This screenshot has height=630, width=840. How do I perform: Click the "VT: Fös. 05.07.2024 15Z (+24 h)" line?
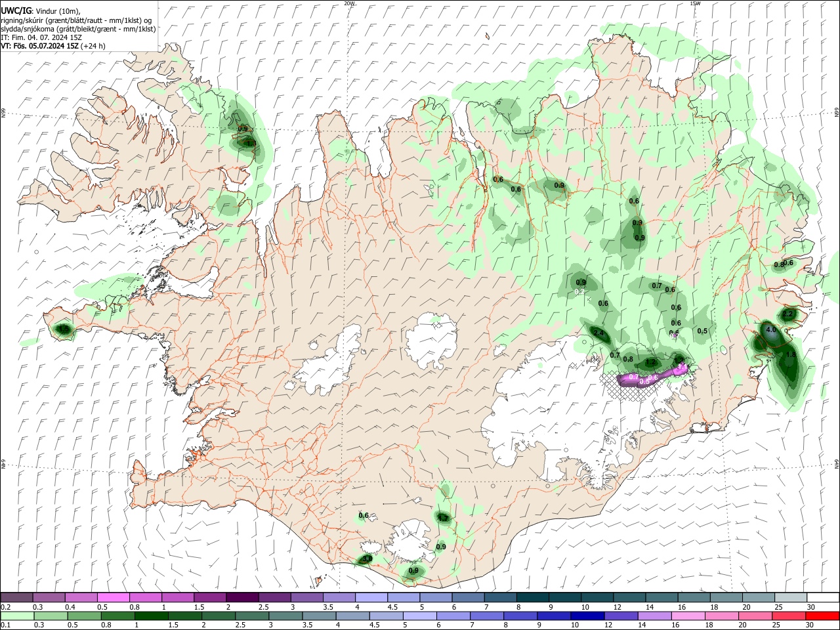pos(53,46)
